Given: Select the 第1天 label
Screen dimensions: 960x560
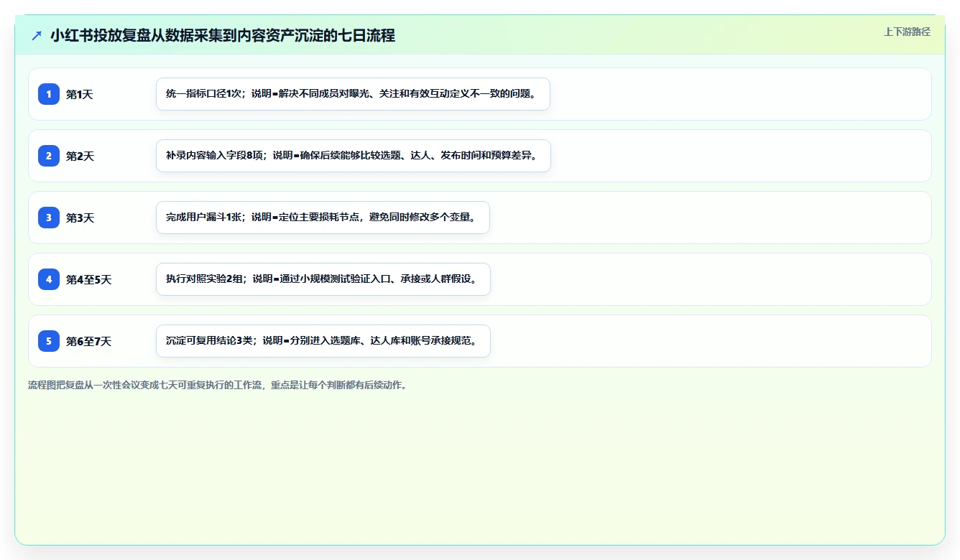Looking at the screenshot, I should 80,94.
